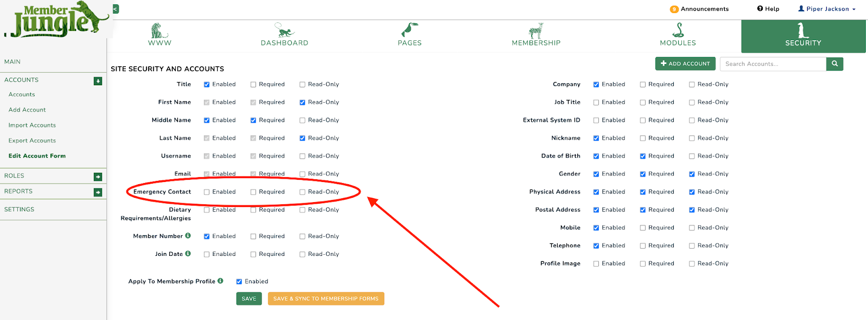
Task: Toggle Apply To Membership Profile Enabled
Action: pyautogui.click(x=239, y=281)
